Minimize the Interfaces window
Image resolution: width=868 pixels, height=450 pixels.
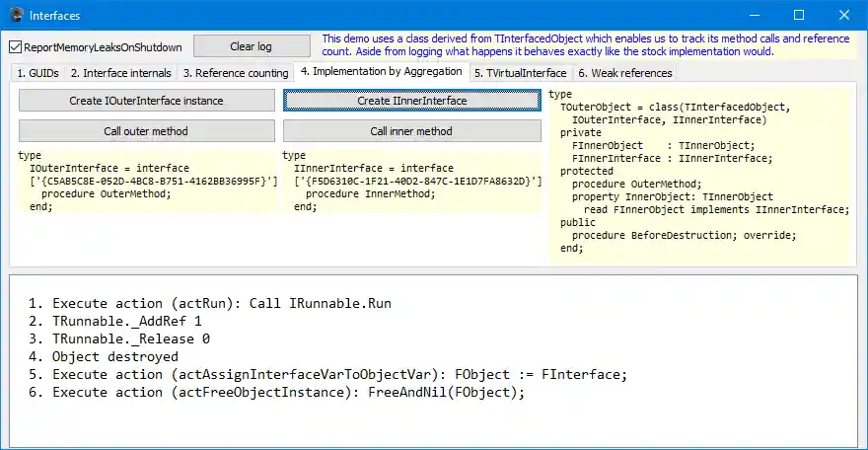[755, 15]
